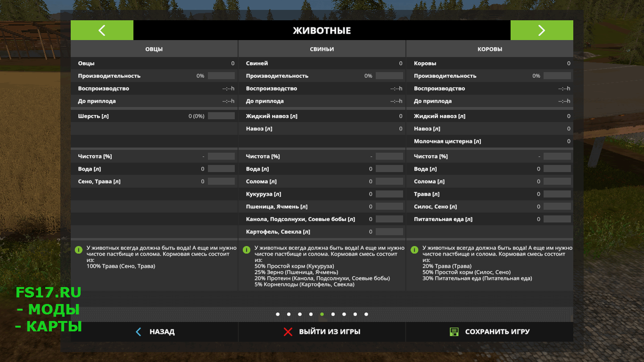Click Силос, Сено [л] level bar
Image resolution: width=644 pixels, height=362 pixels.
[557, 206]
